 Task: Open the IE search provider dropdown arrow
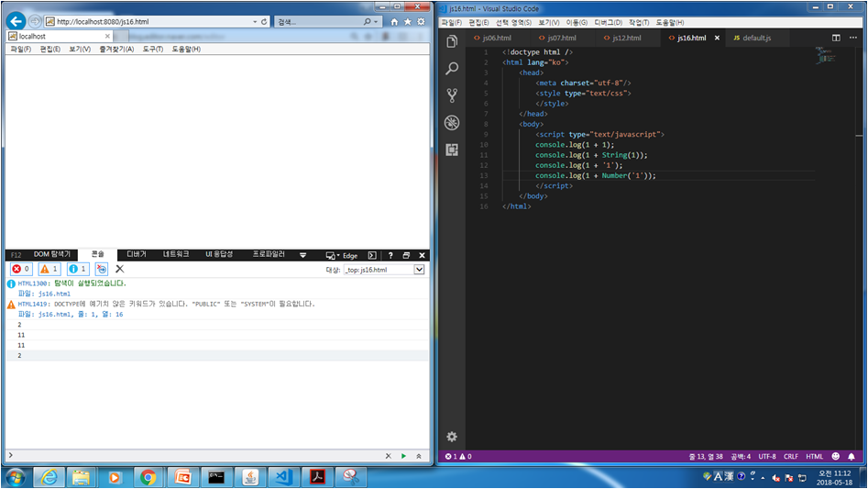click(377, 22)
